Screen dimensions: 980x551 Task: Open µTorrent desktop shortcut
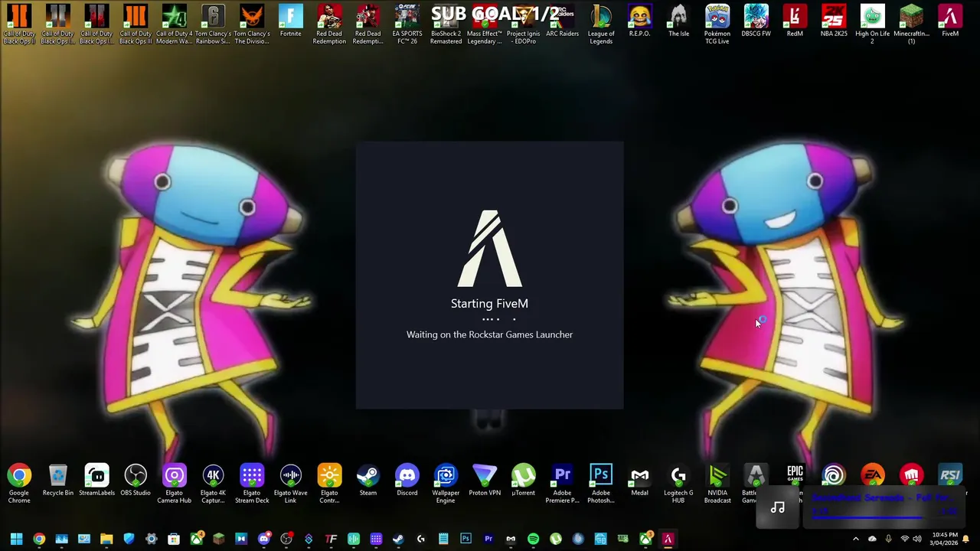[524, 481]
